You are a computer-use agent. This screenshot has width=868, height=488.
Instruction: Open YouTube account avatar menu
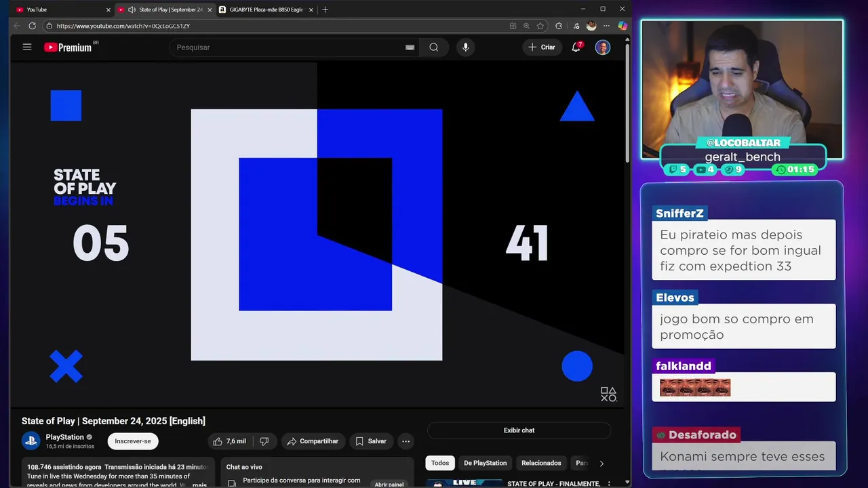click(602, 47)
